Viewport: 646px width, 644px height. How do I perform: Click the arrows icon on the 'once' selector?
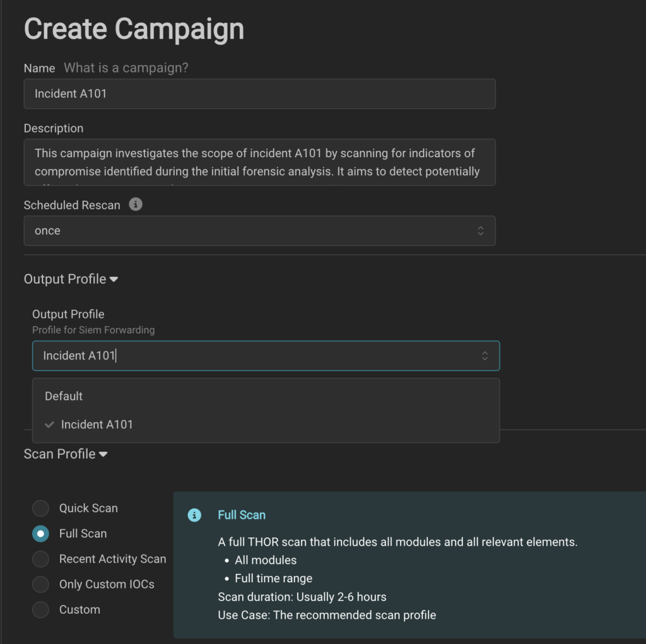click(481, 231)
